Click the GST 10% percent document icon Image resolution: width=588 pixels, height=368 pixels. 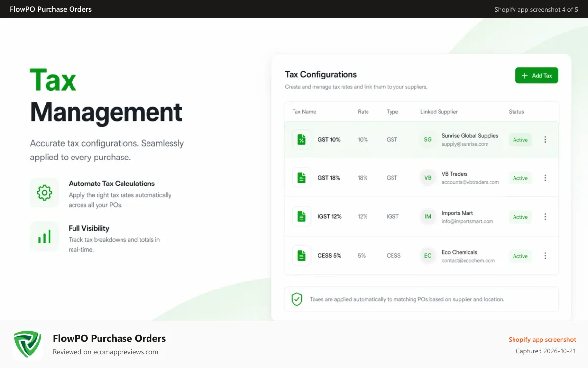coord(301,140)
